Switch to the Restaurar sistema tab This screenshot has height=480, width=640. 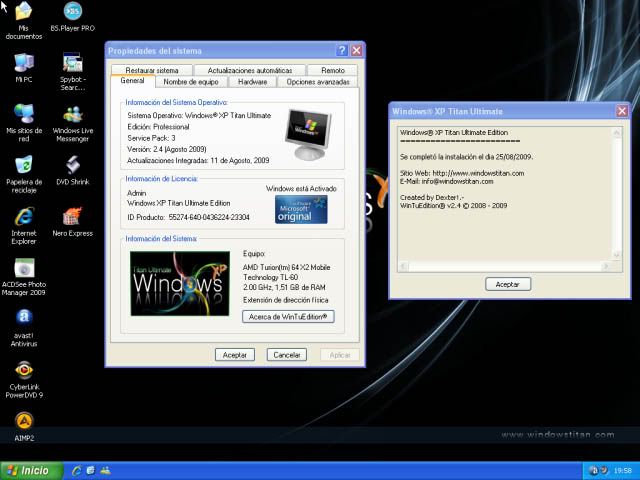click(151, 70)
